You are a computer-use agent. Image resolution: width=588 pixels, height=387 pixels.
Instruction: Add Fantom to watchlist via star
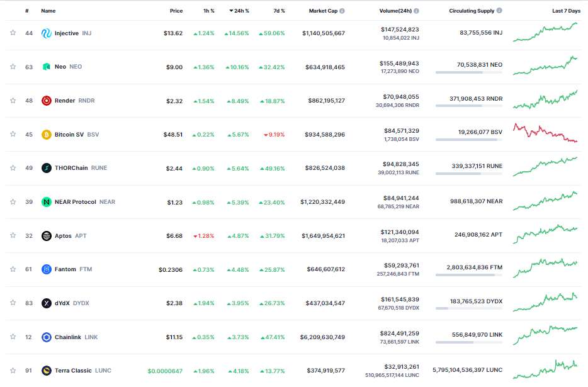(x=13, y=269)
